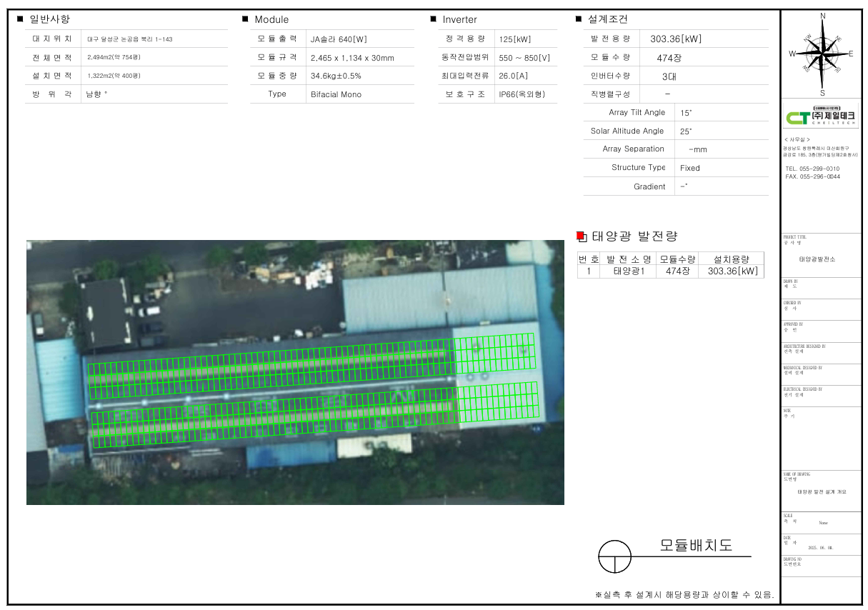
Task: Click the JA솔라 640[W] module output value
Action: pyautogui.click(x=339, y=39)
